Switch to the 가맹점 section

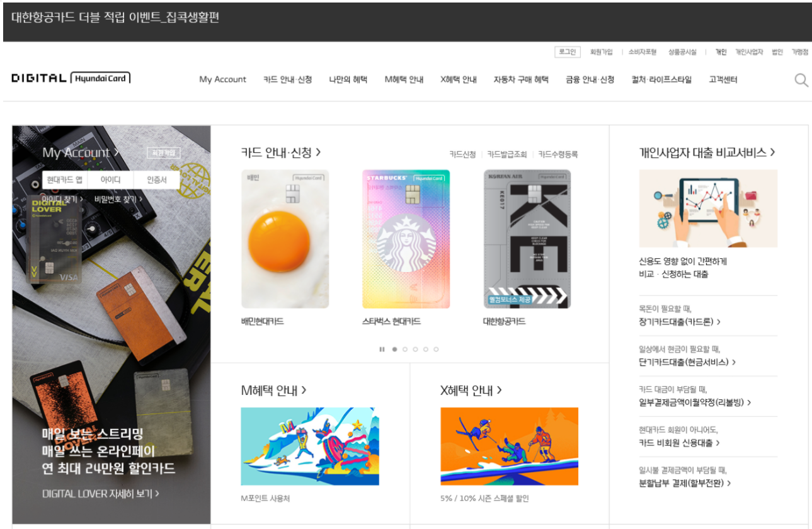pos(800,52)
